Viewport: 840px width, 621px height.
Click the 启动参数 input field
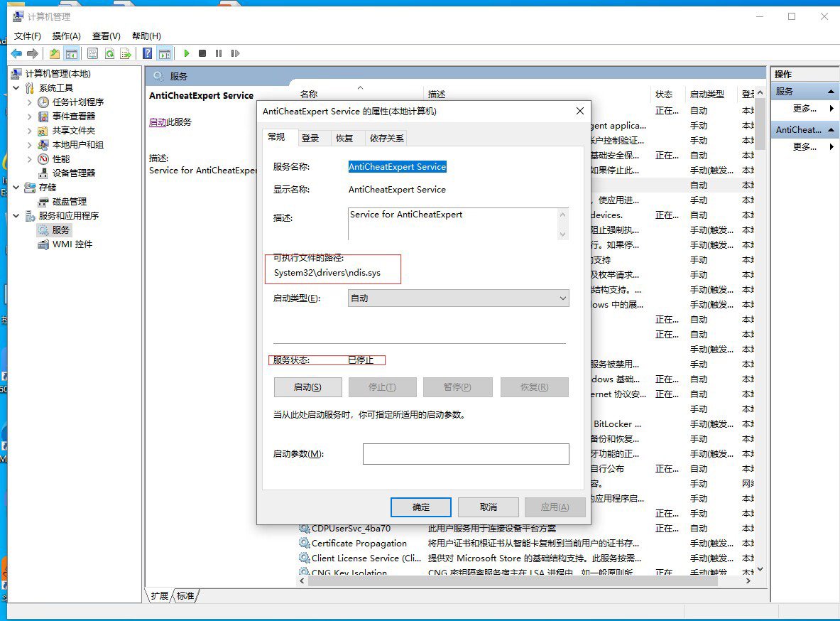coord(466,454)
